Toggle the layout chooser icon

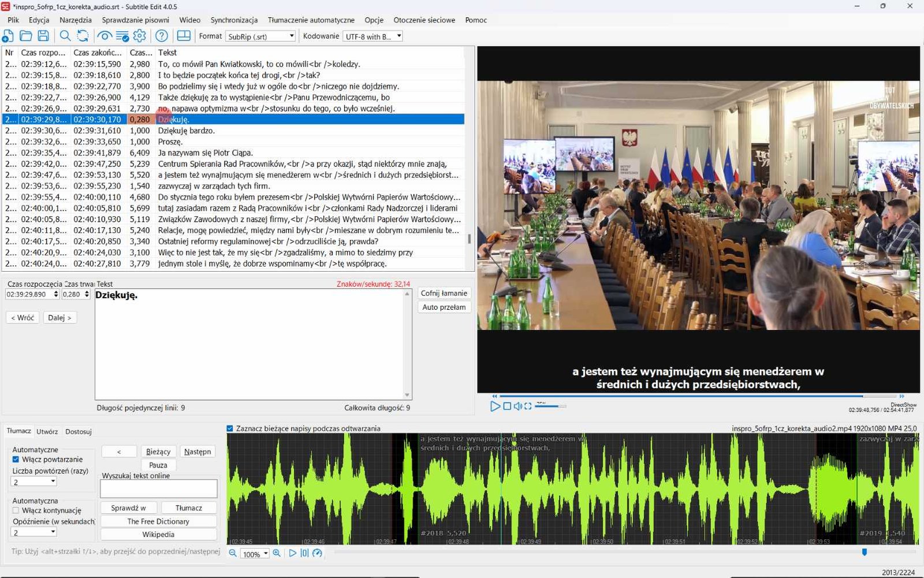(184, 36)
